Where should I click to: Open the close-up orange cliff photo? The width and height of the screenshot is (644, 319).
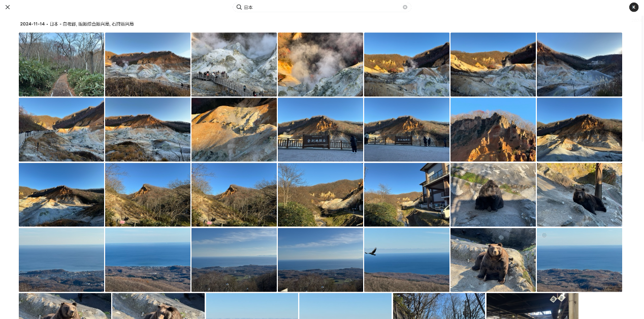[x=493, y=130]
